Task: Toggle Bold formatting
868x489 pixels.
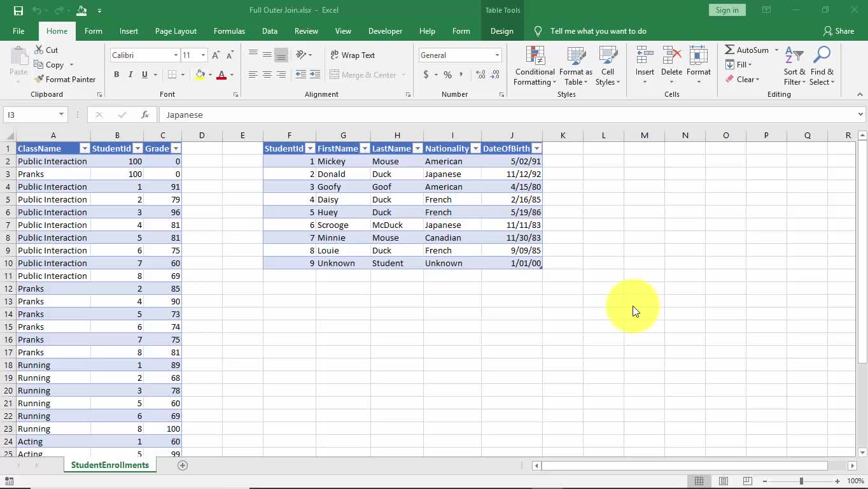Action: (x=116, y=74)
